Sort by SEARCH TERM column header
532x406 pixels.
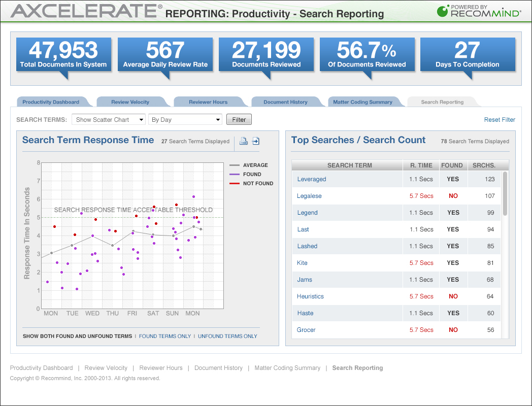347,165
